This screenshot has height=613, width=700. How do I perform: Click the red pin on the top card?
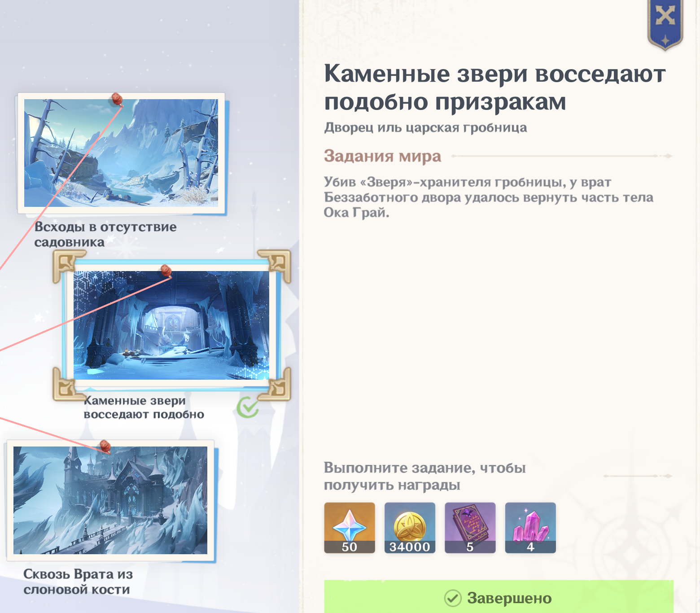117,100
